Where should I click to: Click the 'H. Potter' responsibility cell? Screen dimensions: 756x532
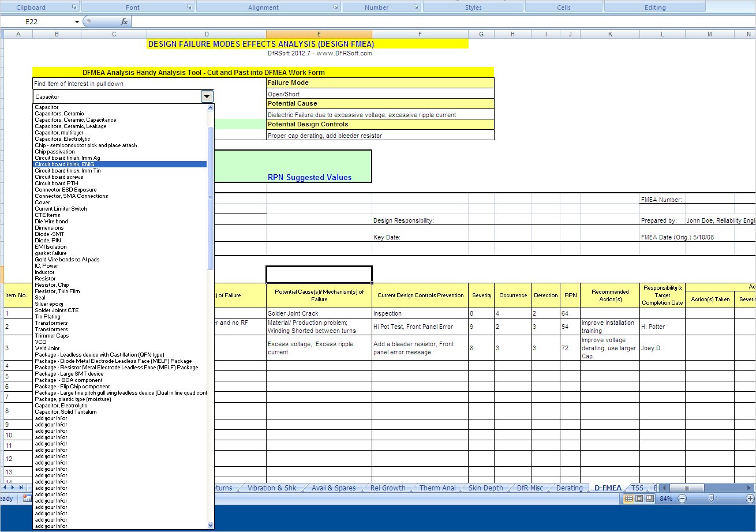pos(662,327)
